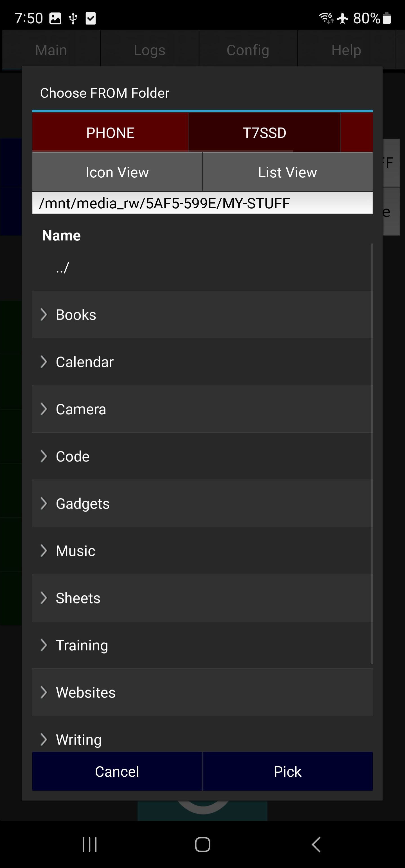Click the chevron beside Sheets folder
Image resolution: width=405 pixels, height=868 pixels.
(44, 598)
